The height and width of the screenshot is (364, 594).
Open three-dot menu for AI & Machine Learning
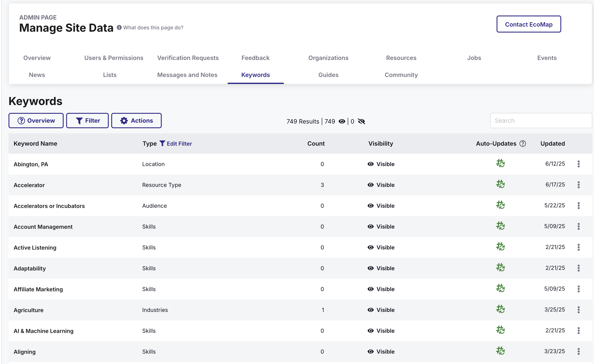[578, 331]
